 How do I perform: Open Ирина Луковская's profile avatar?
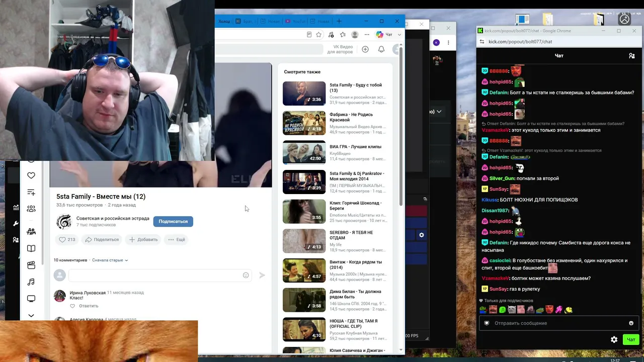pos(60,296)
